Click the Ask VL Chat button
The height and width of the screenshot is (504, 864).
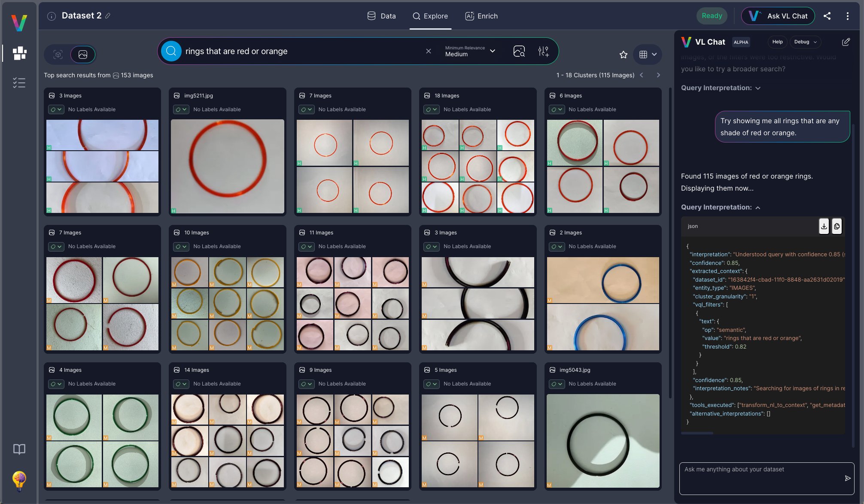(778, 16)
